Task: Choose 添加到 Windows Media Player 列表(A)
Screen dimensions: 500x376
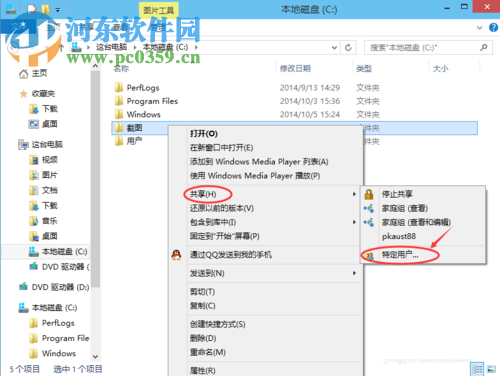Action: click(259, 162)
